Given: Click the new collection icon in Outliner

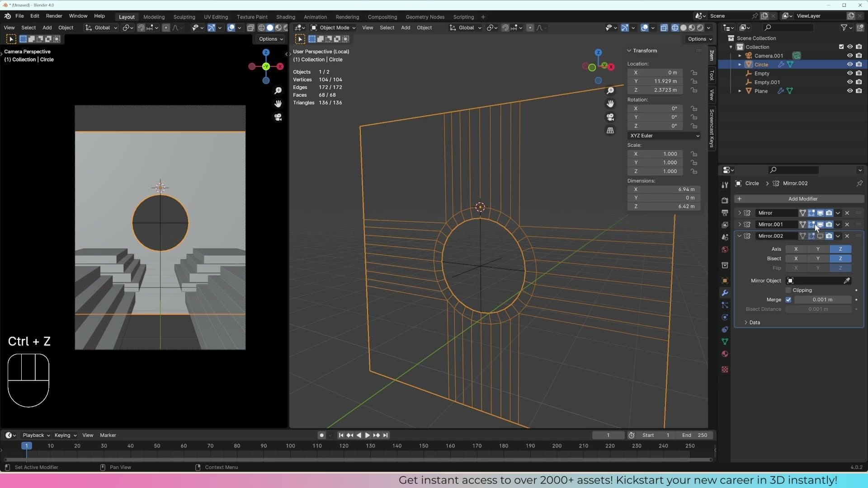Looking at the screenshot, I should pos(859,28).
